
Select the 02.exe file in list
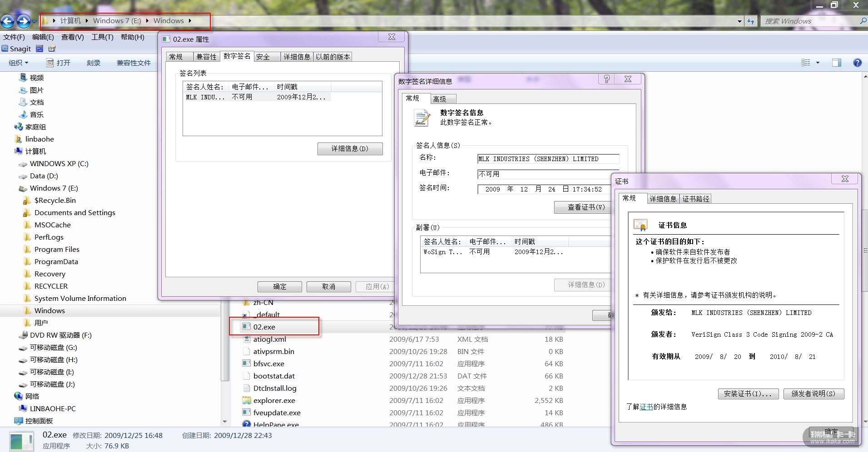(x=264, y=327)
